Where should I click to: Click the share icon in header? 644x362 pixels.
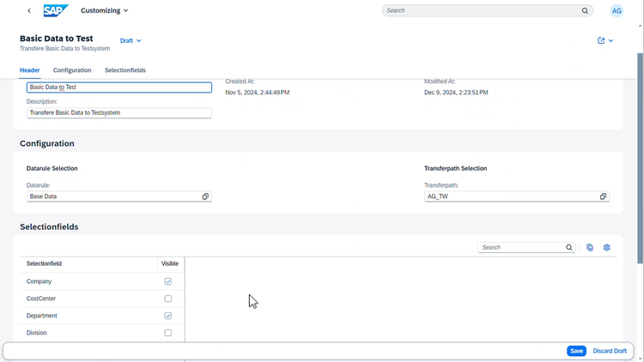tap(601, 40)
